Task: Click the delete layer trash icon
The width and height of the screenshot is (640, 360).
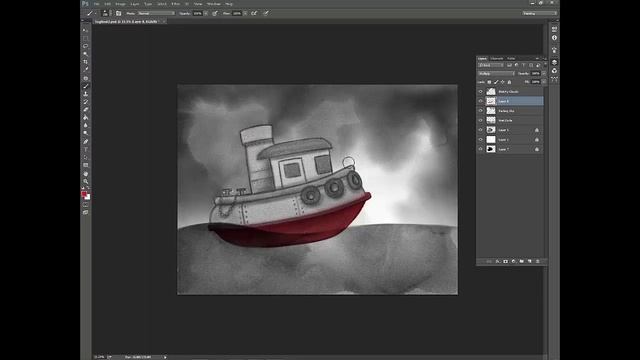Action: coord(538,261)
